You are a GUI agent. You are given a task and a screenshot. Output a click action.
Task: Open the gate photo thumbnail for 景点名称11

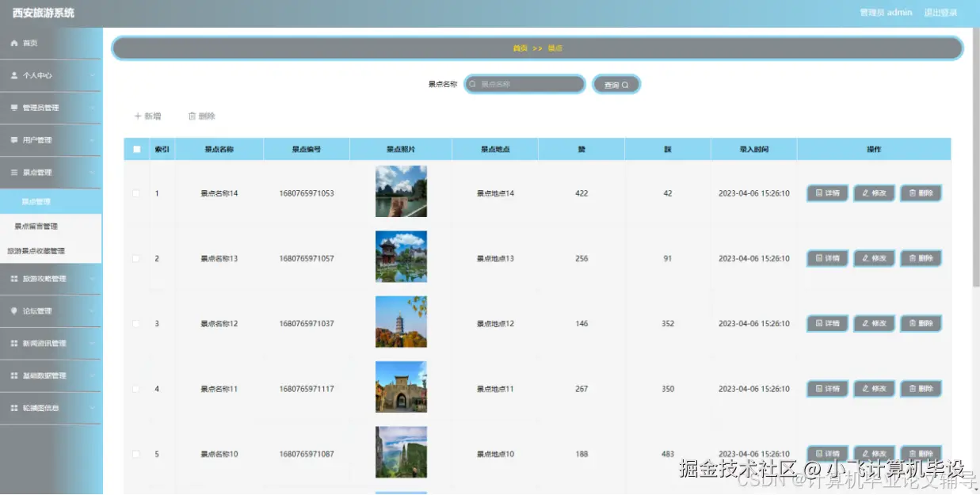(401, 386)
